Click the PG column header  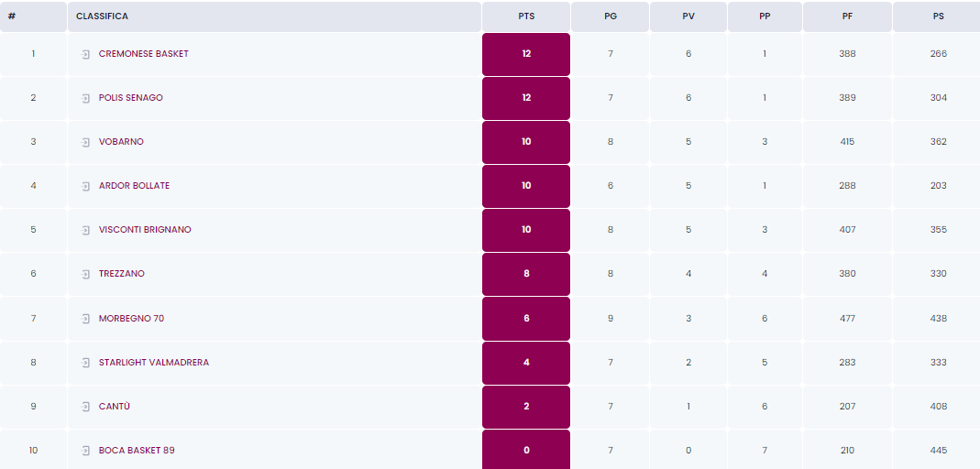(x=610, y=16)
